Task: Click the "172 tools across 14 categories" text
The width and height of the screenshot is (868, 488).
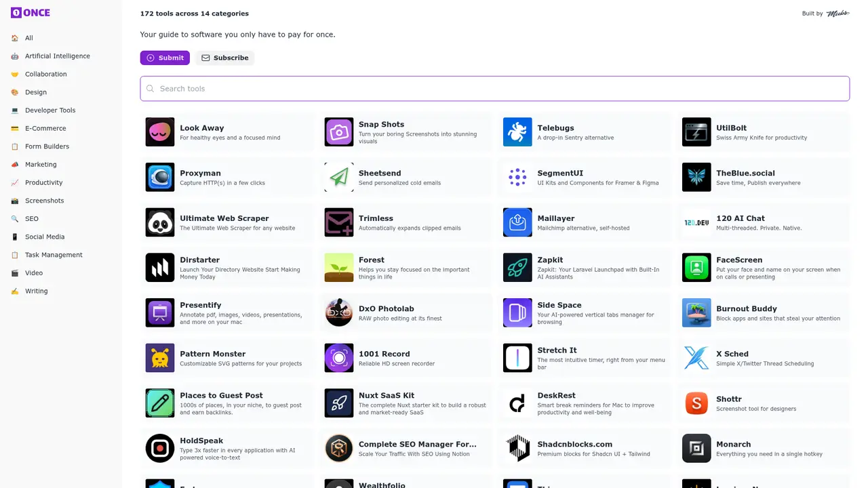Action: point(195,14)
